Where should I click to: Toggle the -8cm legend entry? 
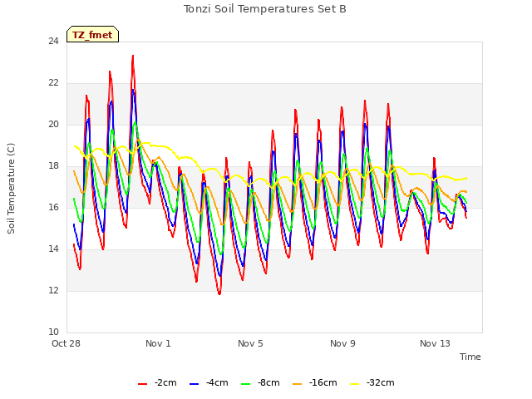coord(260,383)
